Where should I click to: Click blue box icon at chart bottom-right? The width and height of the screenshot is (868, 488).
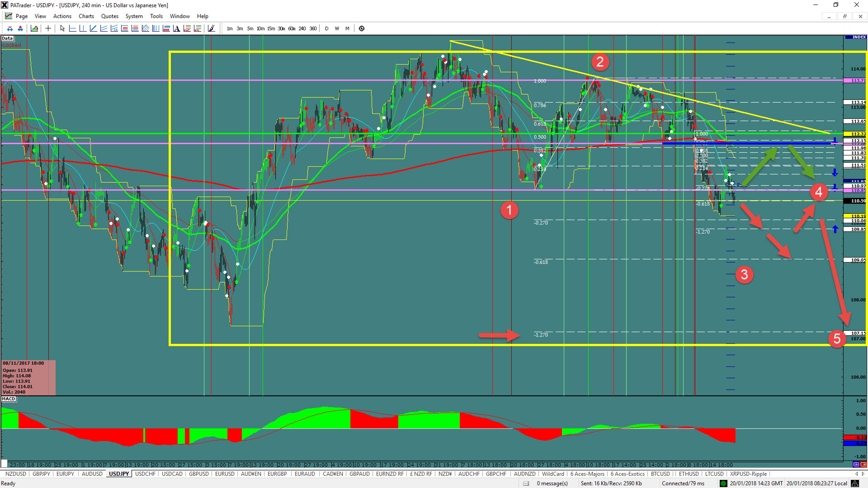point(856,465)
